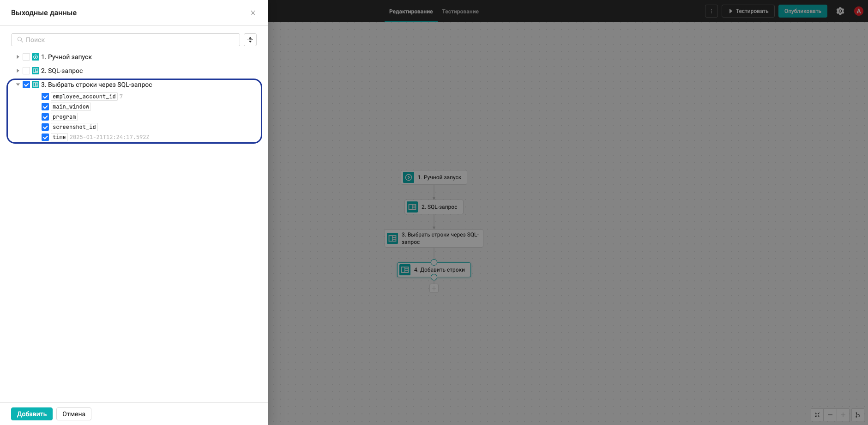Zoom out with the minus icon
The width and height of the screenshot is (868, 425).
[830, 415]
